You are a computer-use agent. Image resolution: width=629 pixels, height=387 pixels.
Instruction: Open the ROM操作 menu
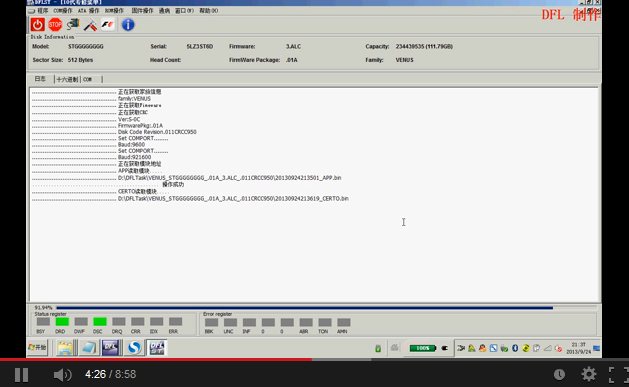pyautogui.click(x=114, y=11)
